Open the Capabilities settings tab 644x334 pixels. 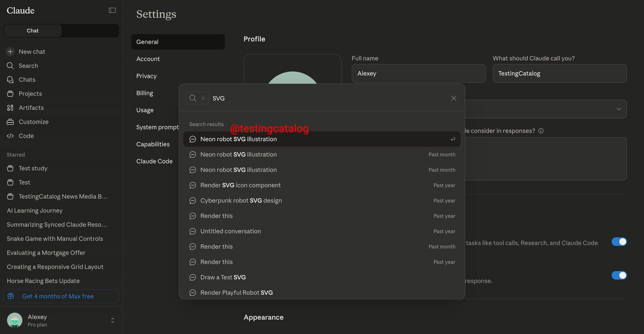[x=155, y=144]
